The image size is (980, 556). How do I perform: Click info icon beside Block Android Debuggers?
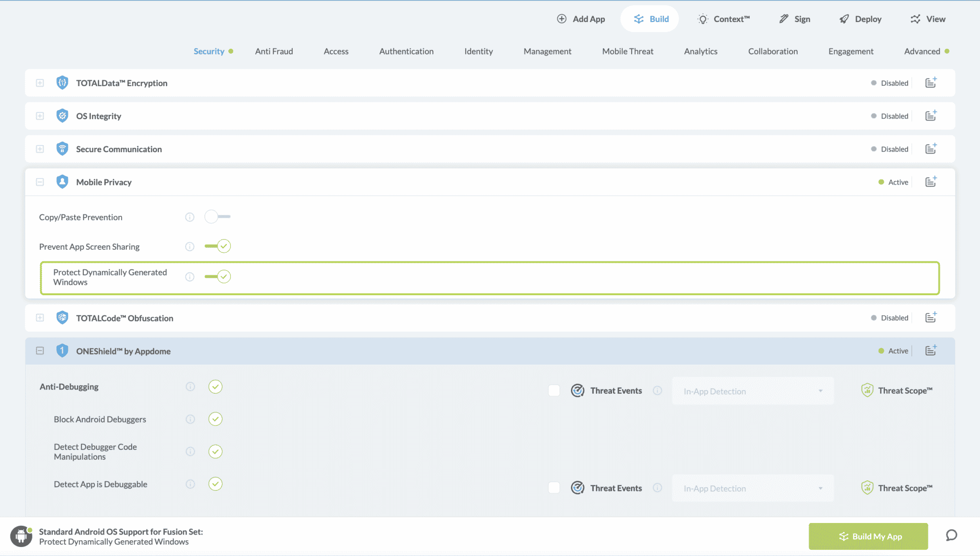[190, 419]
